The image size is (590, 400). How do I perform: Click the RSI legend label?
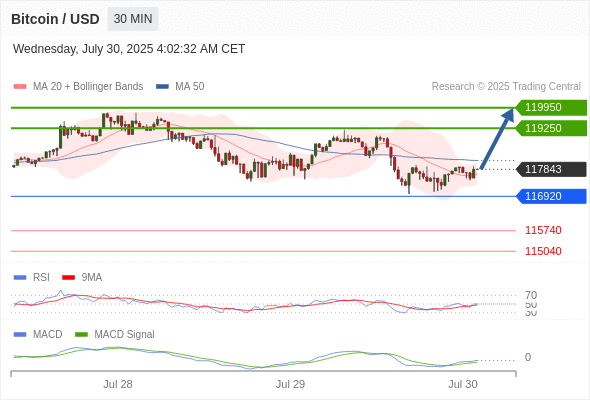click(41, 278)
